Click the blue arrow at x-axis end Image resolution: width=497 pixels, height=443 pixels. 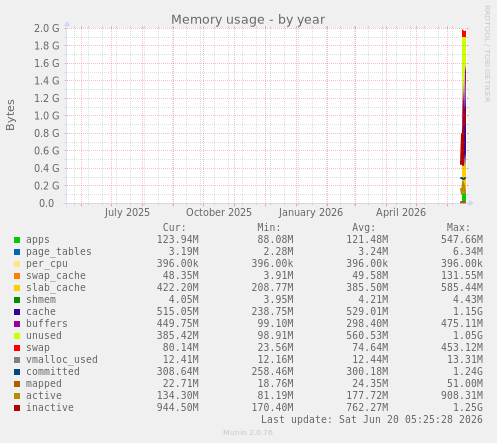click(x=471, y=203)
